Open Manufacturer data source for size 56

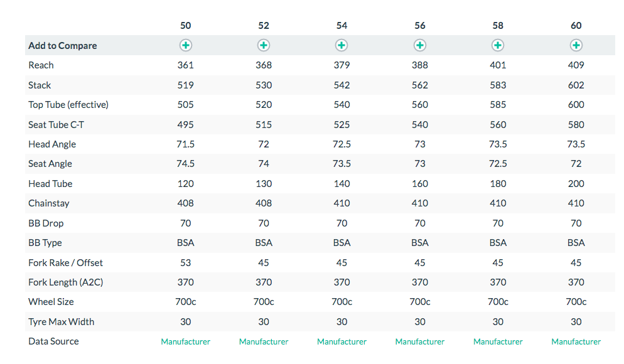pyautogui.click(x=420, y=341)
